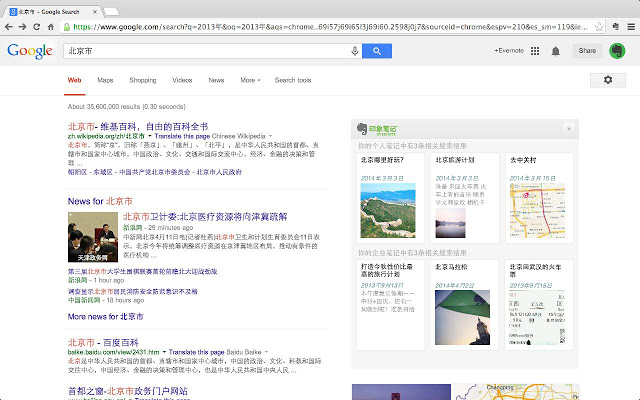Click the browser back arrow
The image size is (640, 400).
(x=9, y=27)
